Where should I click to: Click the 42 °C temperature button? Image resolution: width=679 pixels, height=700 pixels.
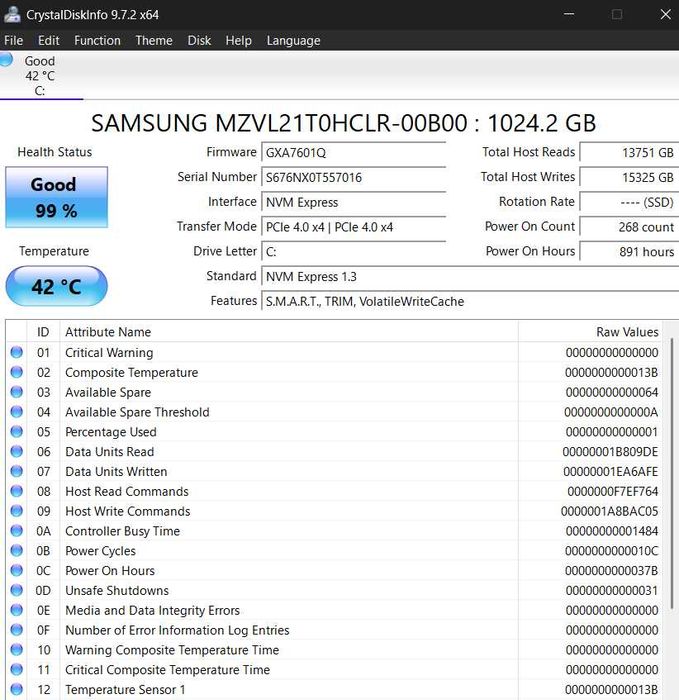tap(56, 286)
